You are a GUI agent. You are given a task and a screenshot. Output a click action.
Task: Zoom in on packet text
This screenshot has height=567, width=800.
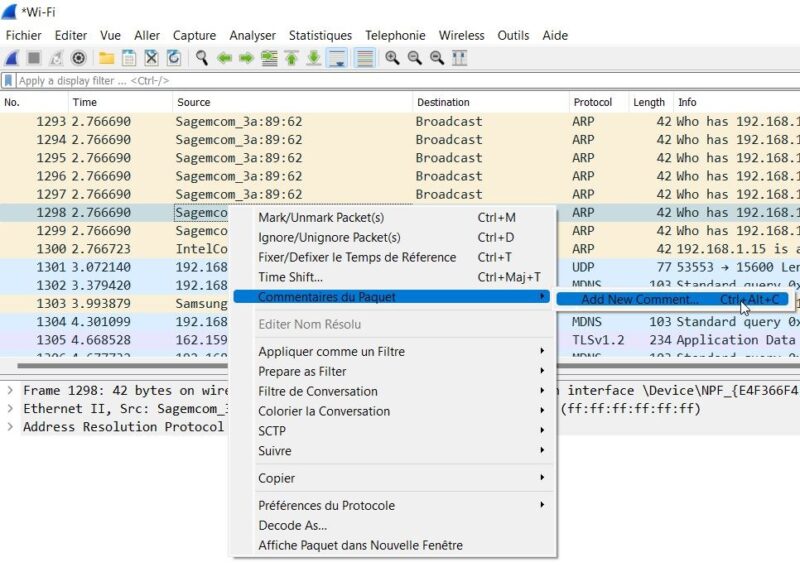[392, 58]
